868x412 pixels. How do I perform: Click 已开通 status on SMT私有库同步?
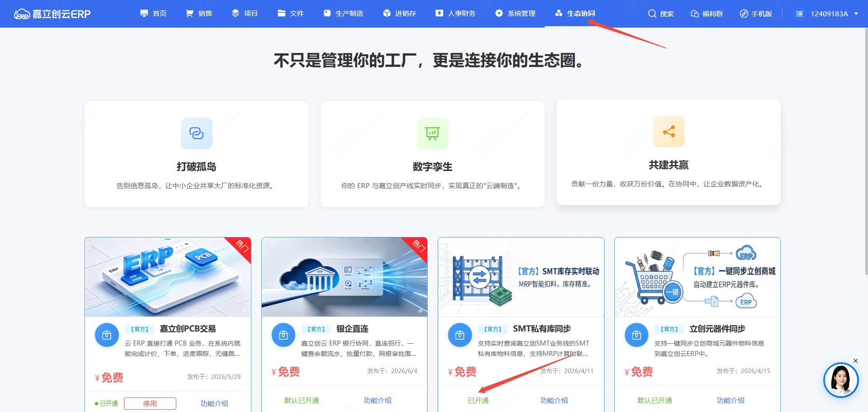tap(478, 400)
